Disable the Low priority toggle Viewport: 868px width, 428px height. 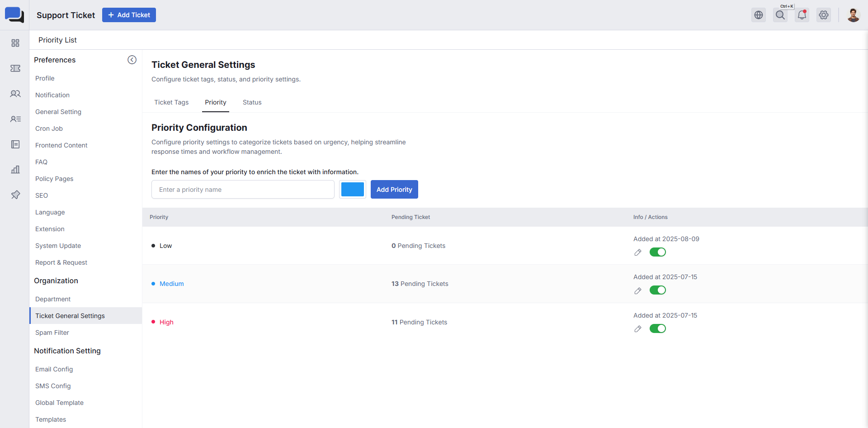658,252
